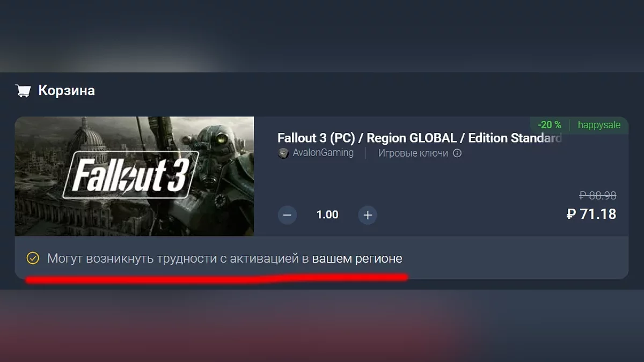
Task: Open the info icon next to Игровые ключи
Action: click(457, 153)
